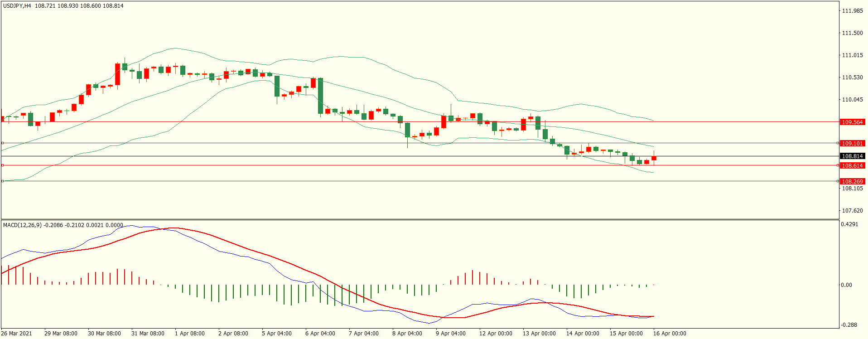The image size is (868, 339).
Task: Click the MACD -0.288 scale value
Action: (849, 325)
